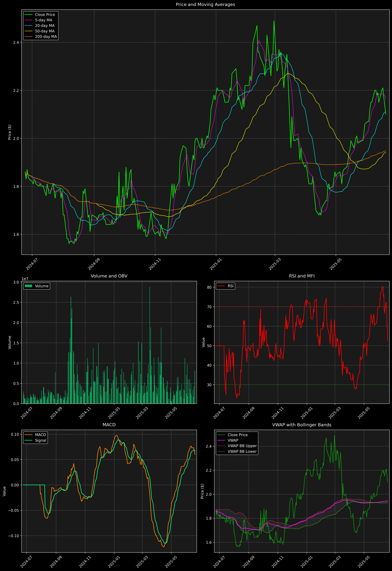This screenshot has width=392, height=571.
Task: Click the 'VWAP BB Lower' legend entry
Action: [237, 451]
